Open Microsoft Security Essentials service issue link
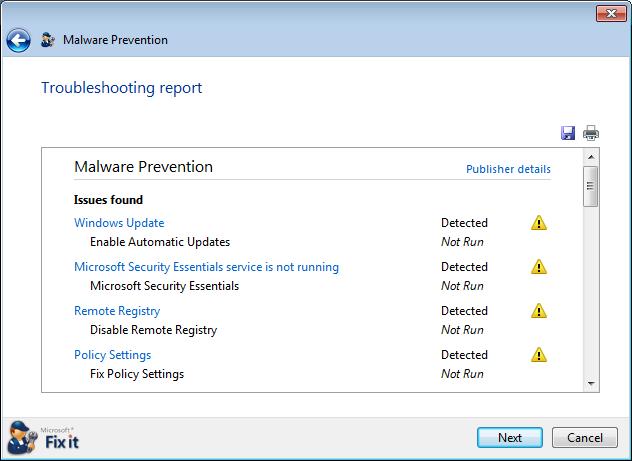Viewport: 632px width, 461px height. (206, 267)
